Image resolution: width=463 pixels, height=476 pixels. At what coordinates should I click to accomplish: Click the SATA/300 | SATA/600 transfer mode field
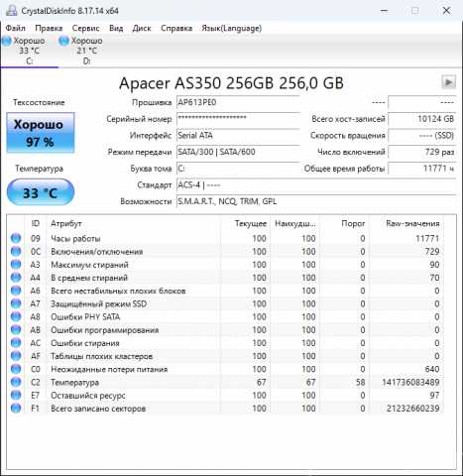coord(238,152)
